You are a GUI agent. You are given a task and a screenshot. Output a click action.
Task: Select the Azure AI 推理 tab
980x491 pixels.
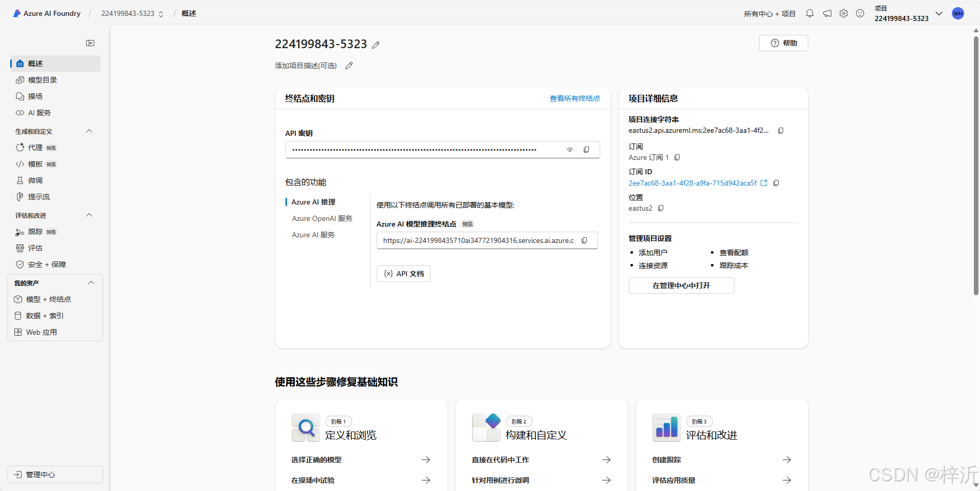click(313, 202)
